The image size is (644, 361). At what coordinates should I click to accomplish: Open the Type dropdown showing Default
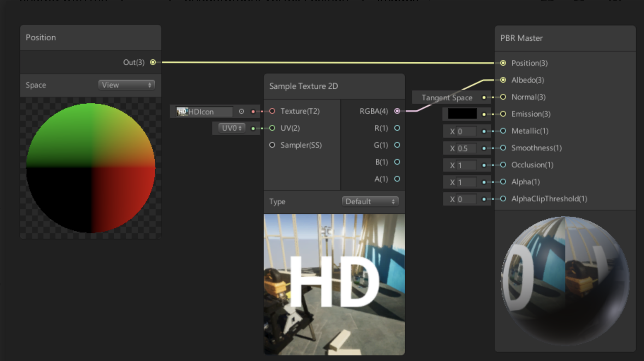tap(370, 201)
